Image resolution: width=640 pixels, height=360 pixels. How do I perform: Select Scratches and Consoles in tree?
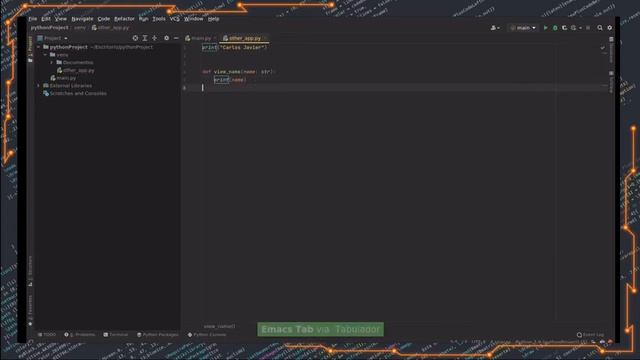[75, 93]
